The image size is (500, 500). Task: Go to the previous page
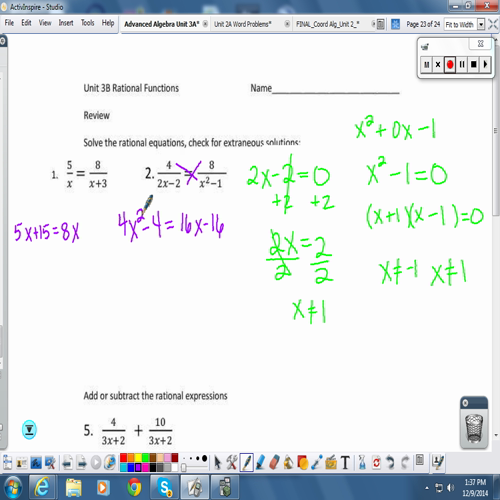(68, 463)
